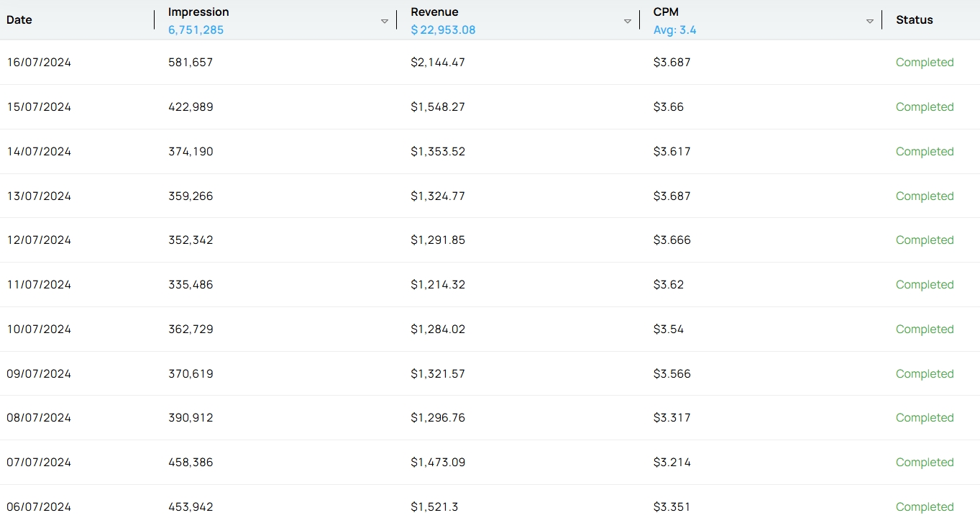Viewport: 980px width, 523px height.
Task: Click Completed status for 10/07/2024
Action: point(924,329)
